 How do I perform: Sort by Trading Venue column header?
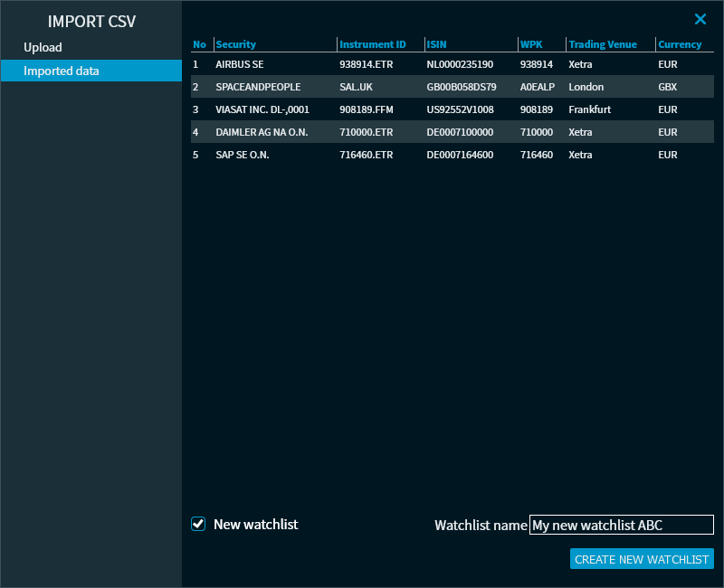point(603,44)
